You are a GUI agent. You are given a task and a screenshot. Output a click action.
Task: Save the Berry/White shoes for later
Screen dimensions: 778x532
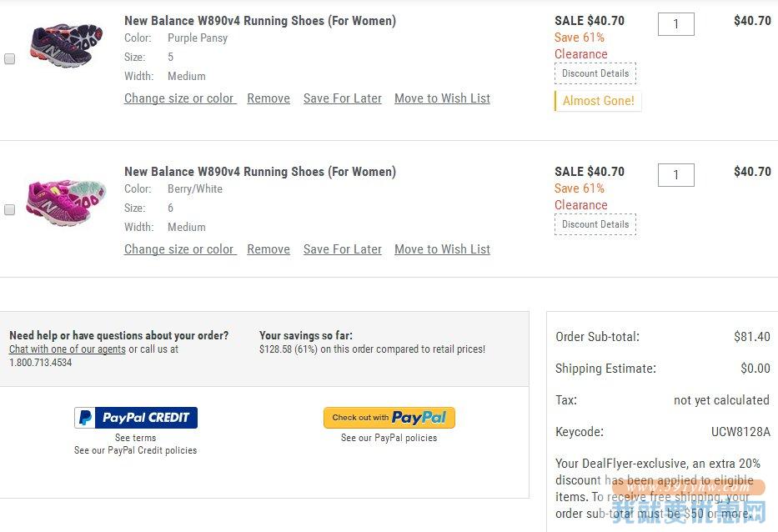(x=343, y=249)
